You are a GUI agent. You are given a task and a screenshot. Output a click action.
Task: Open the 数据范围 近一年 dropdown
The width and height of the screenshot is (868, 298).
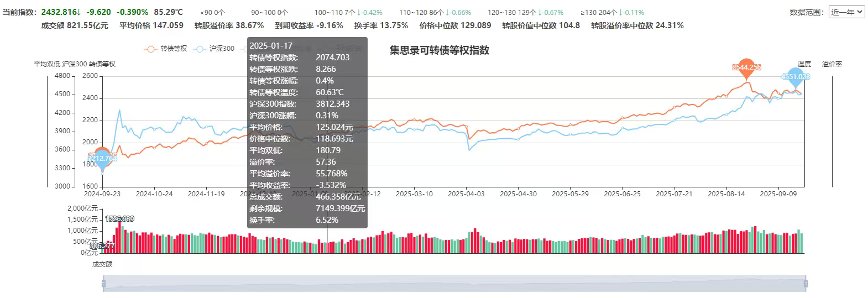tap(846, 12)
